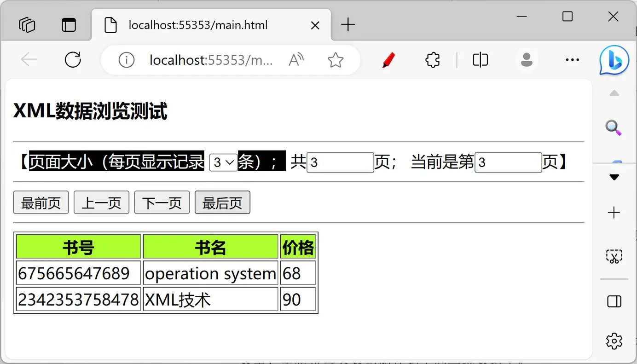This screenshot has height=364, width=637.
Task: Toggle the sidebar panel layout icon
Action: tap(614, 301)
